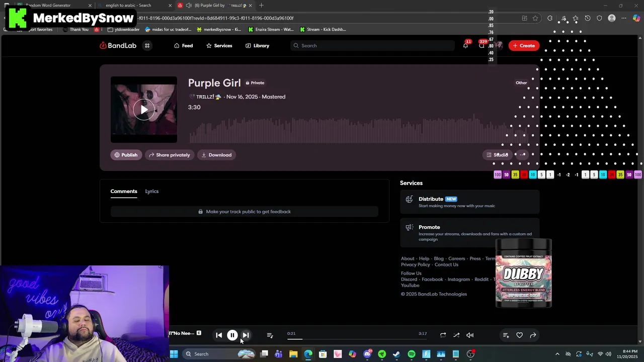
Task: Open the BandLab apps grid icon
Action: pos(147,46)
